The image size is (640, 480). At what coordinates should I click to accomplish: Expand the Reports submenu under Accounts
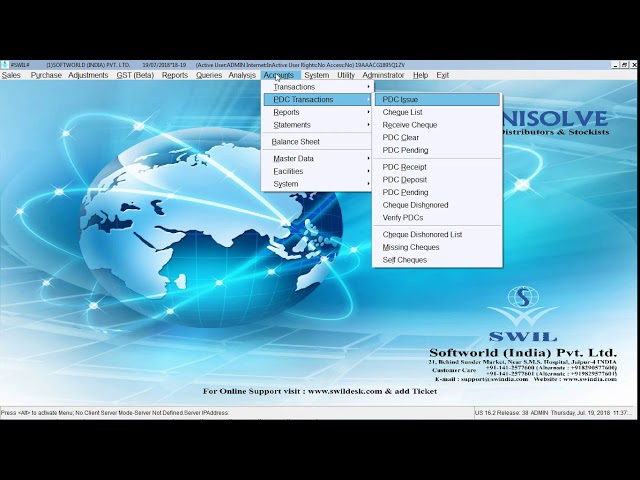pyautogui.click(x=318, y=112)
